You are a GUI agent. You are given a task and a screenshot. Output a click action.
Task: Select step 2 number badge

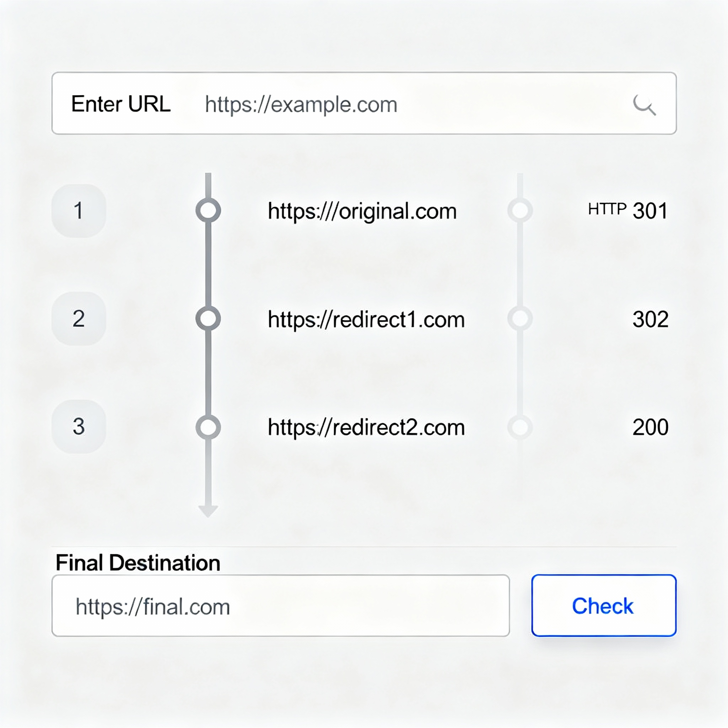(78, 318)
